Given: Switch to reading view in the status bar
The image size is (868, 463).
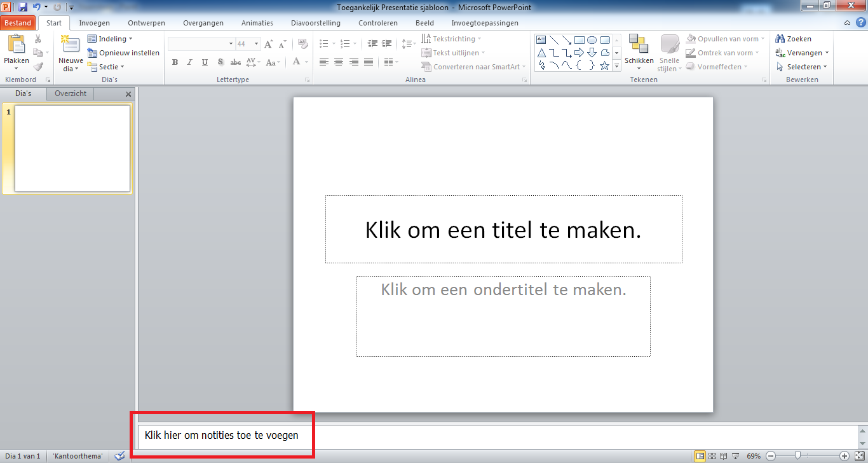Looking at the screenshot, I should (723, 456).
